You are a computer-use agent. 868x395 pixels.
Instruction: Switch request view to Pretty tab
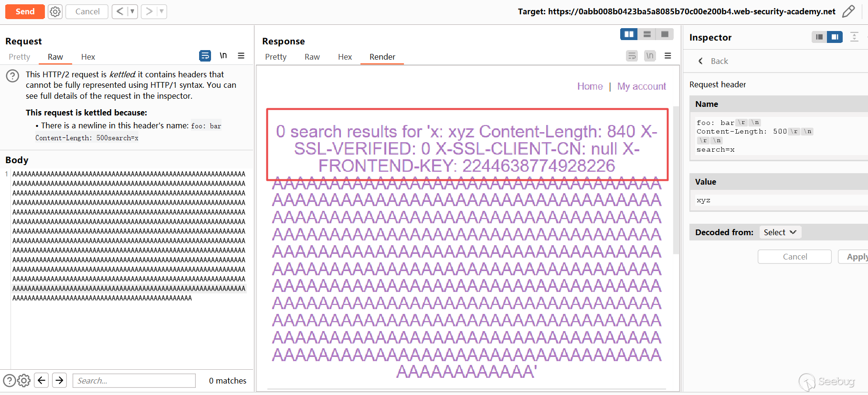(20, 57)
